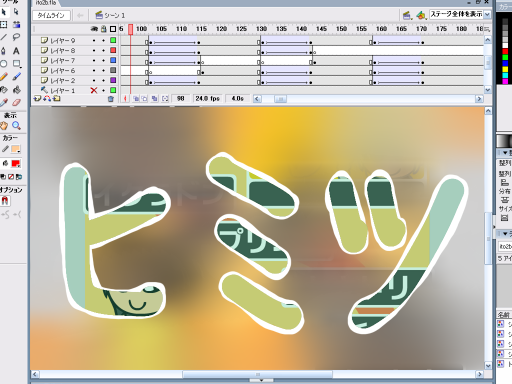Select the Brush tool
Viewport: 512px width, 384px height.
[17, 77]
